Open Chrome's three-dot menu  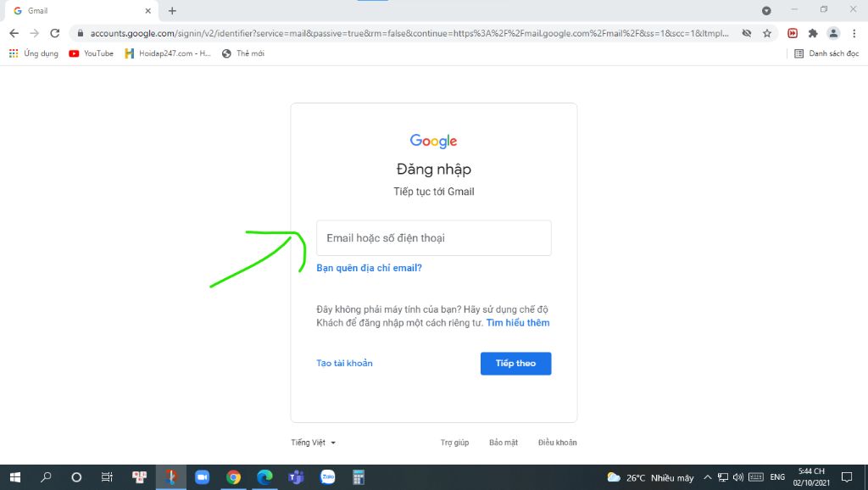pos(854,33)
